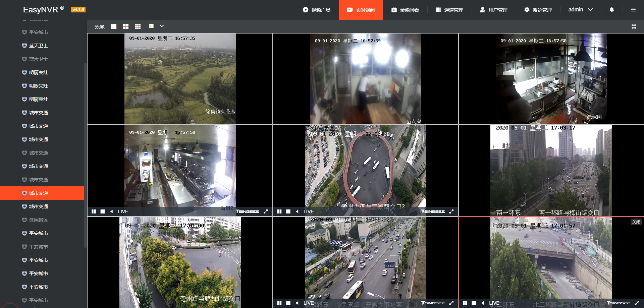The width and height of the screenshot is (644, 308).
Task: Open the 录像回看 recording playback tab
Action: tap(405, 10)
